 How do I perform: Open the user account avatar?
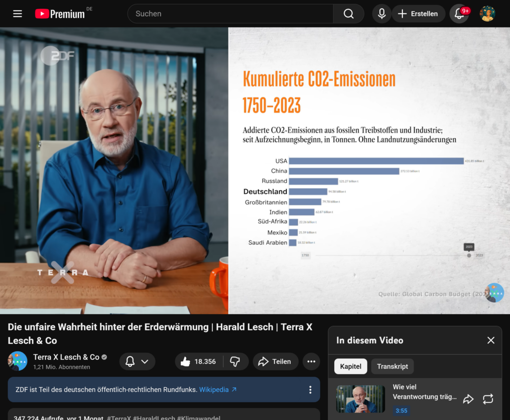tap(487, 14)
